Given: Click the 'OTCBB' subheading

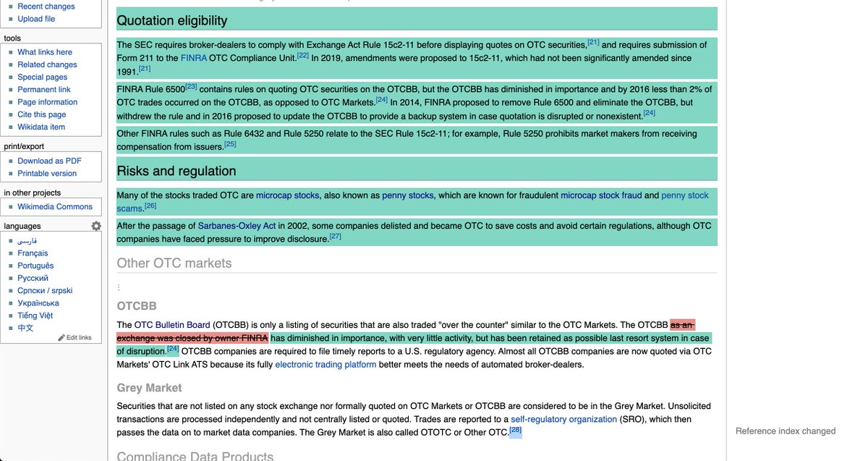Looking at the screenshot, I should [x=137, y=306].
